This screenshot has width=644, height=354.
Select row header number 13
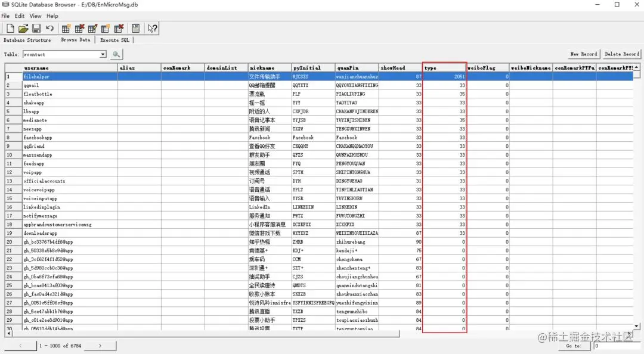[14, 181]
